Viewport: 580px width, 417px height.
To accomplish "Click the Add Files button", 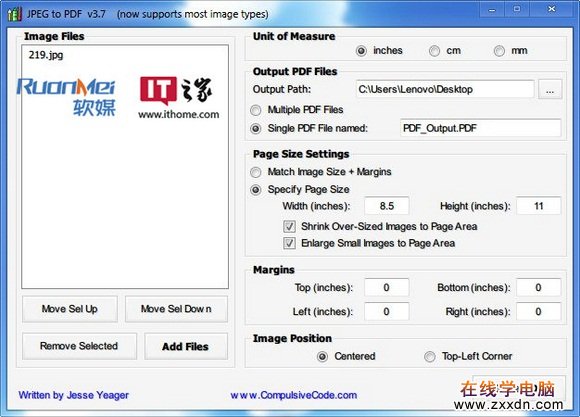I will click(186, 346).
